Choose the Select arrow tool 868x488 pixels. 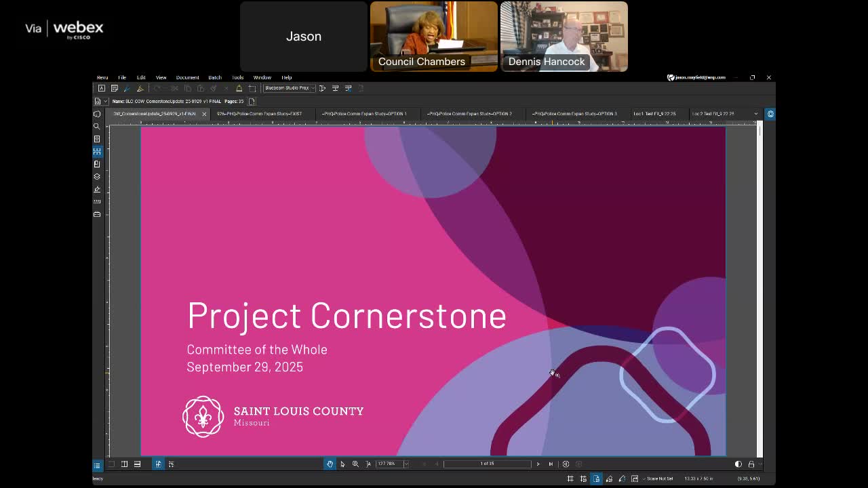(342, 464)
